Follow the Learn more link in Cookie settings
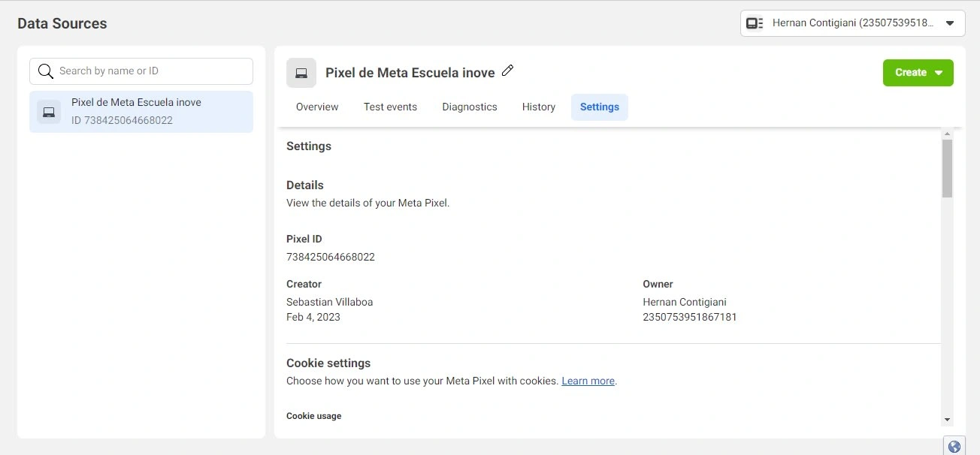Viewport: 980px width, 455px height. tap(588, 381)
